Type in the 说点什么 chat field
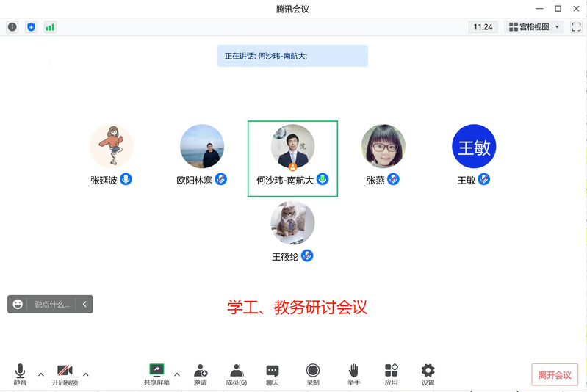This screenshot has height=392, width=587. (52, 304)
